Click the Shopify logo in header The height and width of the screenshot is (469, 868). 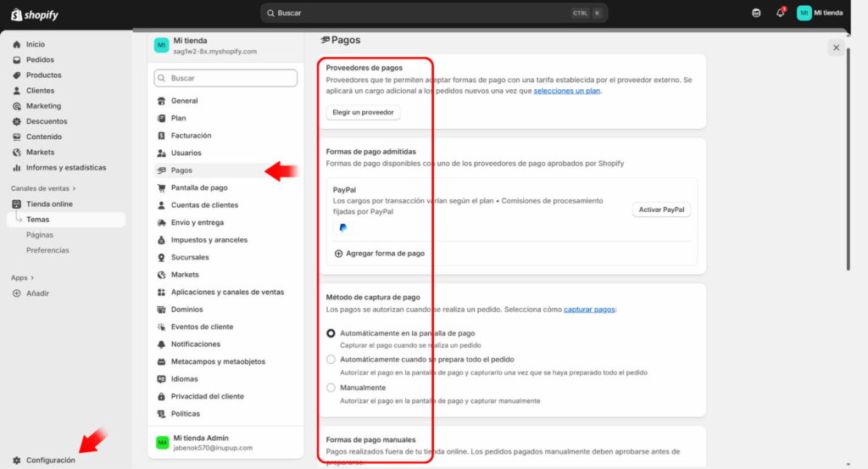(35, 14)
